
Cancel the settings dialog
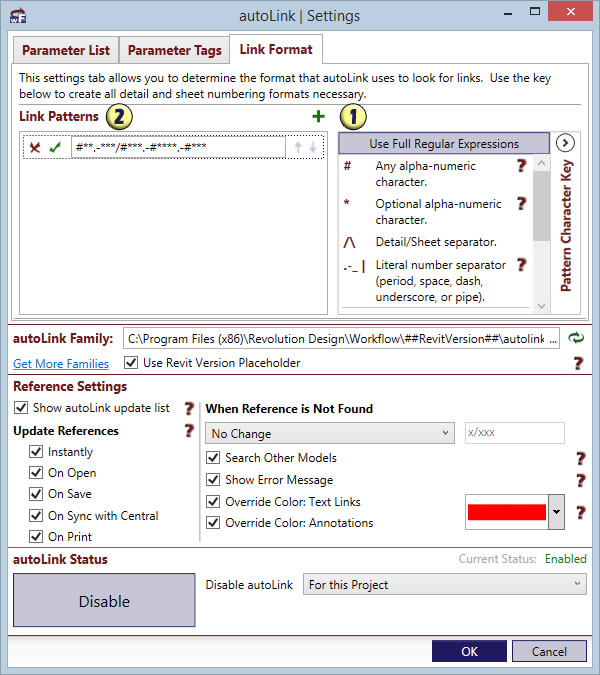[x=549, y=651]
